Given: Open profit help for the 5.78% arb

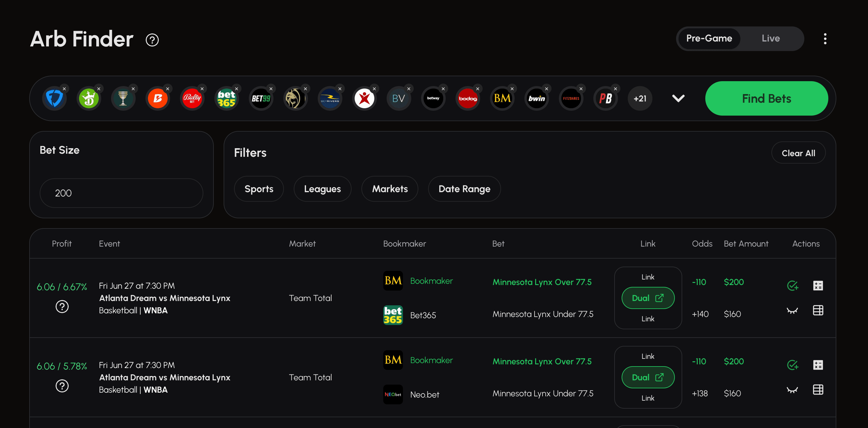Looking at the screenshot, I should click(62, 386).
